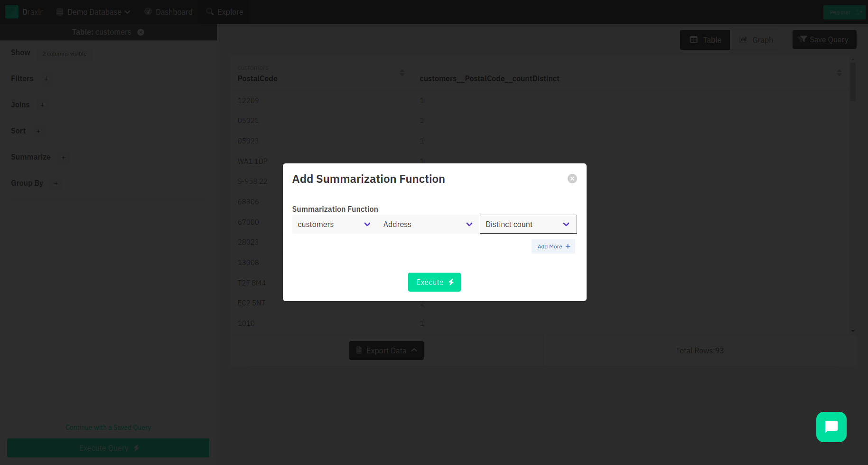Open the customers table dropdown
The width and height of the screenshot is (868, 465).
334,224
